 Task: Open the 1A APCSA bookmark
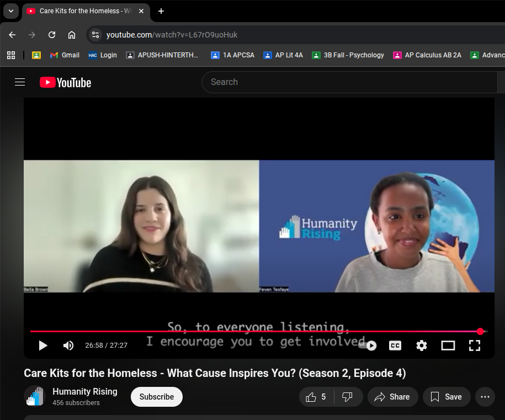(x=232, y=55)
